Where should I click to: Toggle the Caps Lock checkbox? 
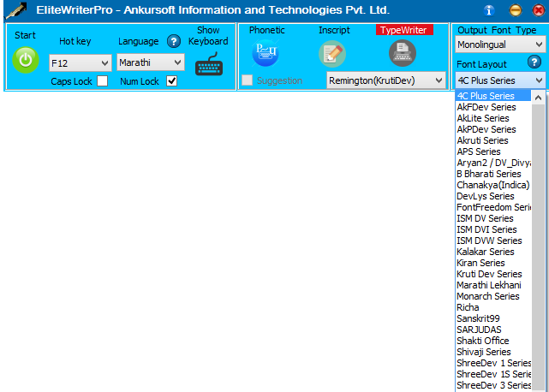[102, 80]
